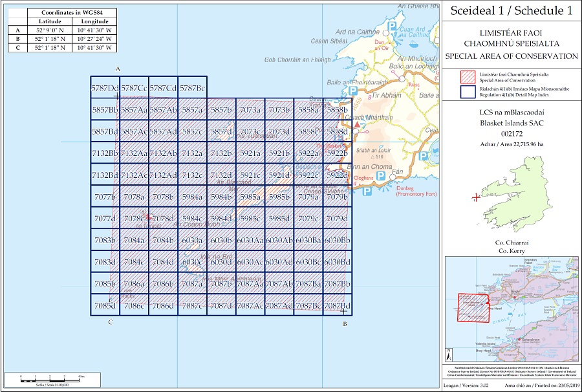Select grid cell 5858b

[337, 110]
